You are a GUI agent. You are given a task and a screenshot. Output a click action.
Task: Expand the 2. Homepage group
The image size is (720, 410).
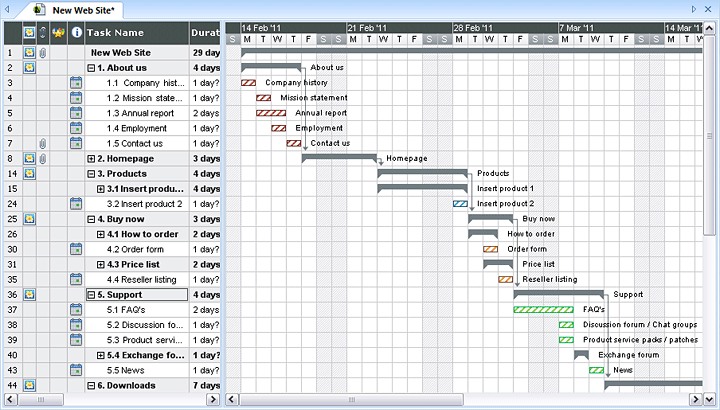pyautogui.click(x=91, y=159)
